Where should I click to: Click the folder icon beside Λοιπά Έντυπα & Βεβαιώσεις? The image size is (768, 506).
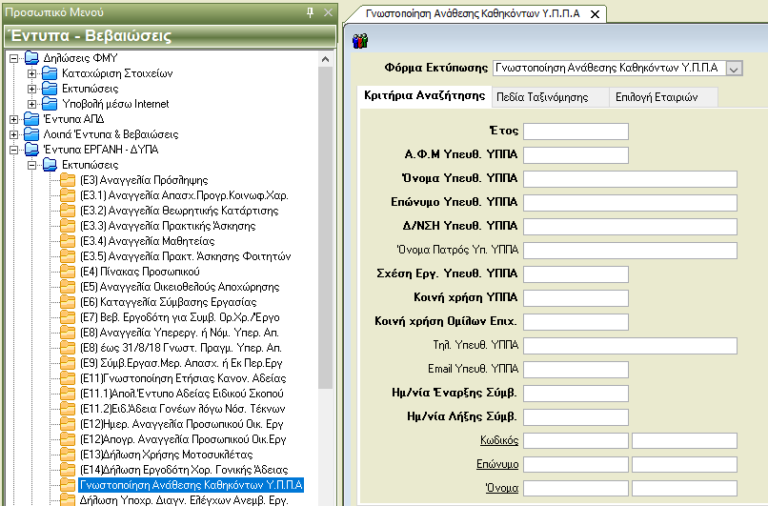pyautogui.click(x=30, y=134)
